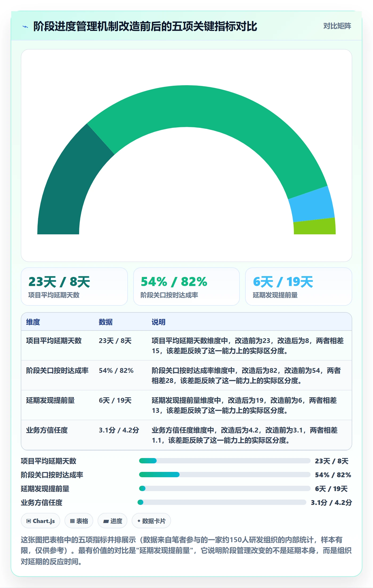
Task: Click progress bar for 项目平均延期天数
Action: pyautogui.click(x=225, y=461)
